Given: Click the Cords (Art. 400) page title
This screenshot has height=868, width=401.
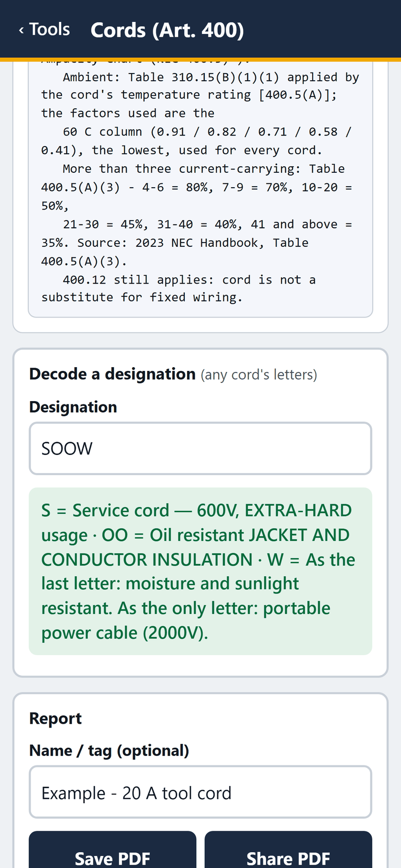Looking at the screenshot, I should tap(167, 30).
